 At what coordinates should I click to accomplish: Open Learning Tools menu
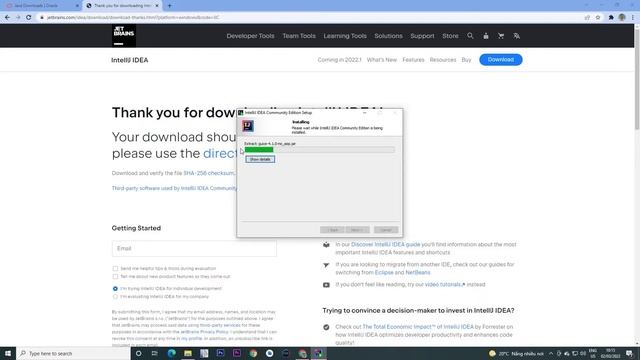[x=345, y=36]
